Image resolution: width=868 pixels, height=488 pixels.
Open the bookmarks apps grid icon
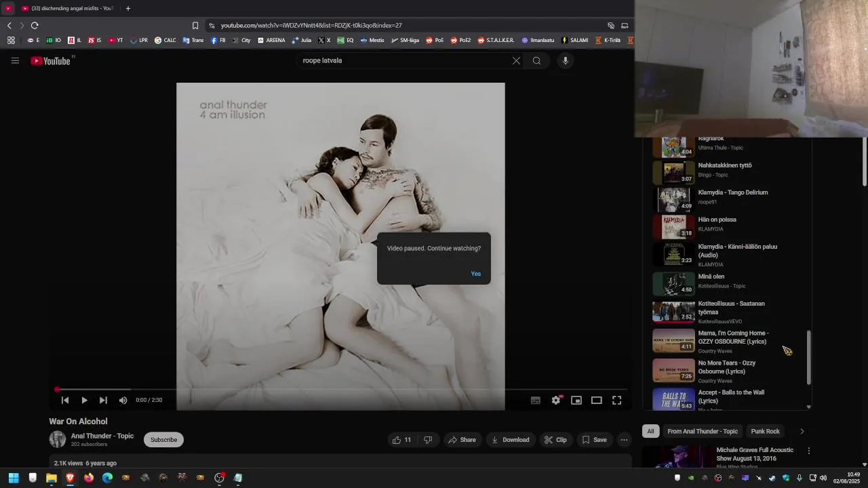[x=11, y=40]
